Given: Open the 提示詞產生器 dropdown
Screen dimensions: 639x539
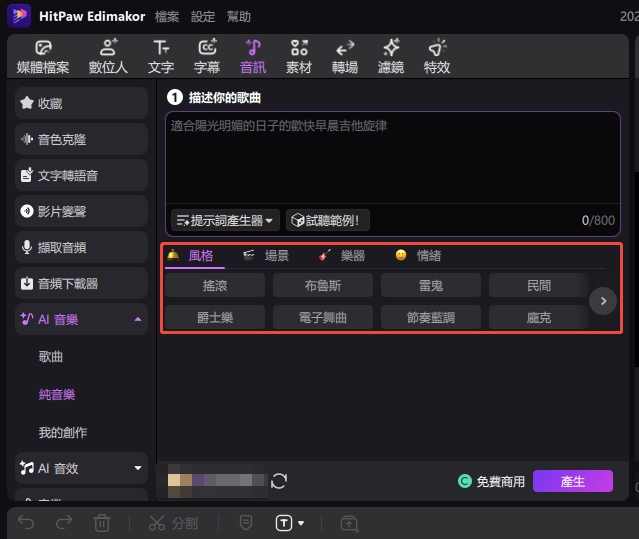Looking at the screenshot, I should point(225,220).
